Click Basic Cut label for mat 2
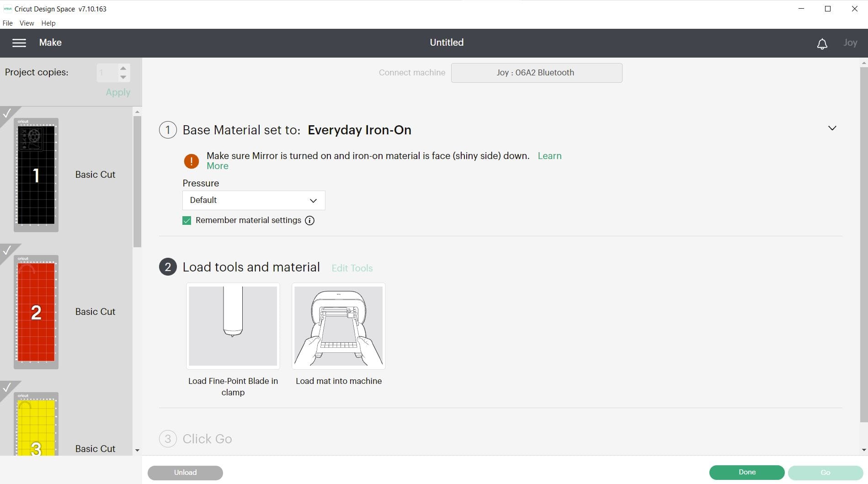This screenshot has height=484, width=868. (x=95, y=312)
